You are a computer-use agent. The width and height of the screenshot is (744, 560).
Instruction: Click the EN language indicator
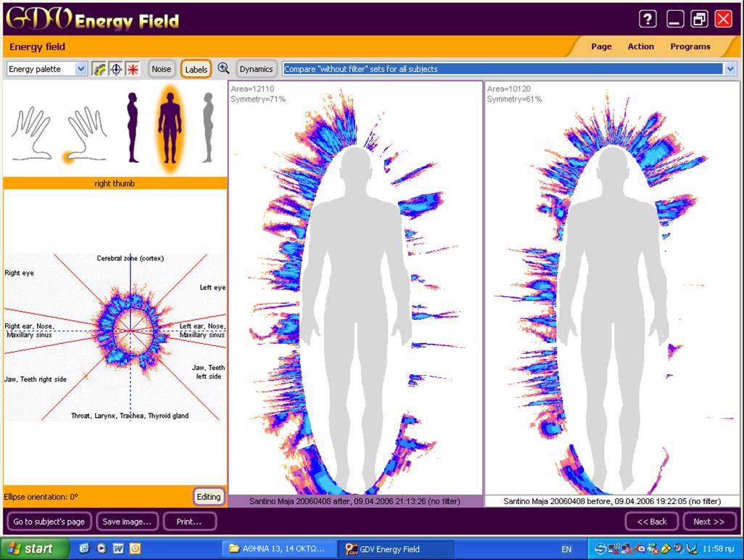pos(566,549)
